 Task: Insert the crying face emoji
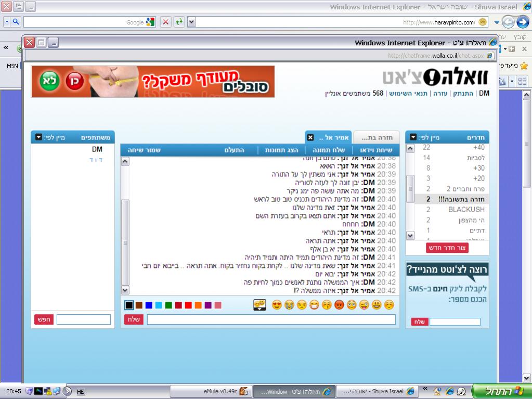tap(288, 305)
